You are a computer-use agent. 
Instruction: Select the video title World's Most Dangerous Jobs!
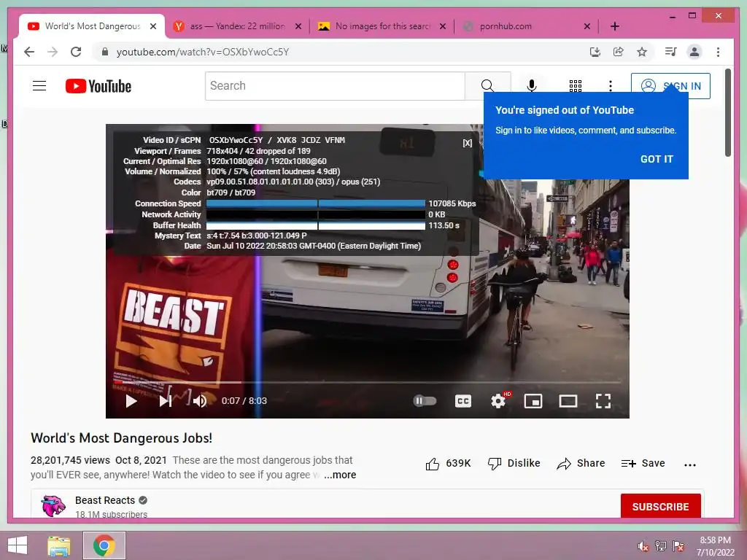pos(122,438)
